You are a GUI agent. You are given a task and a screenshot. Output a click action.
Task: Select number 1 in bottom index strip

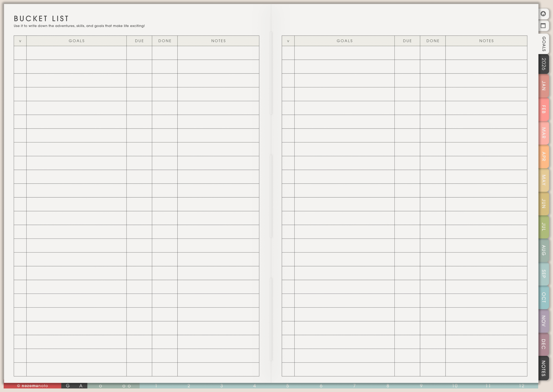click(x=156, y=386)
